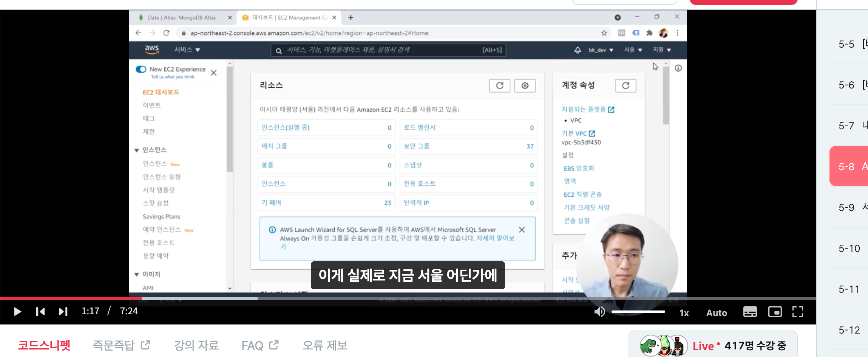This screenshot has height=357, width=868.
Task: Select lesson 5-9 in sidebar
Action: coord(849,207)
